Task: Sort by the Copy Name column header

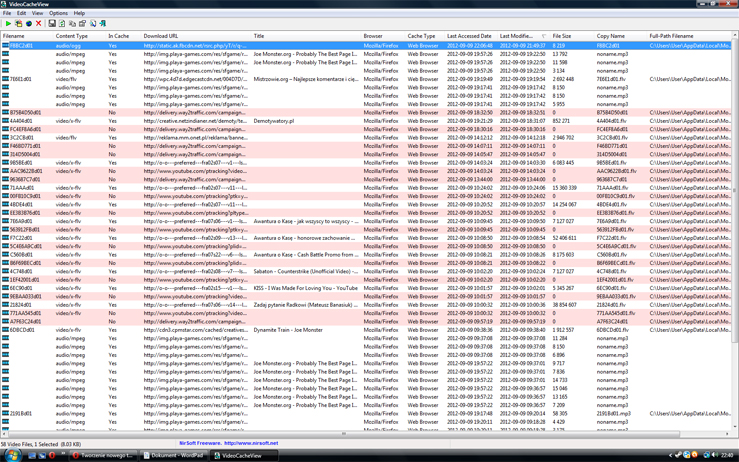Action: [621, 36]
